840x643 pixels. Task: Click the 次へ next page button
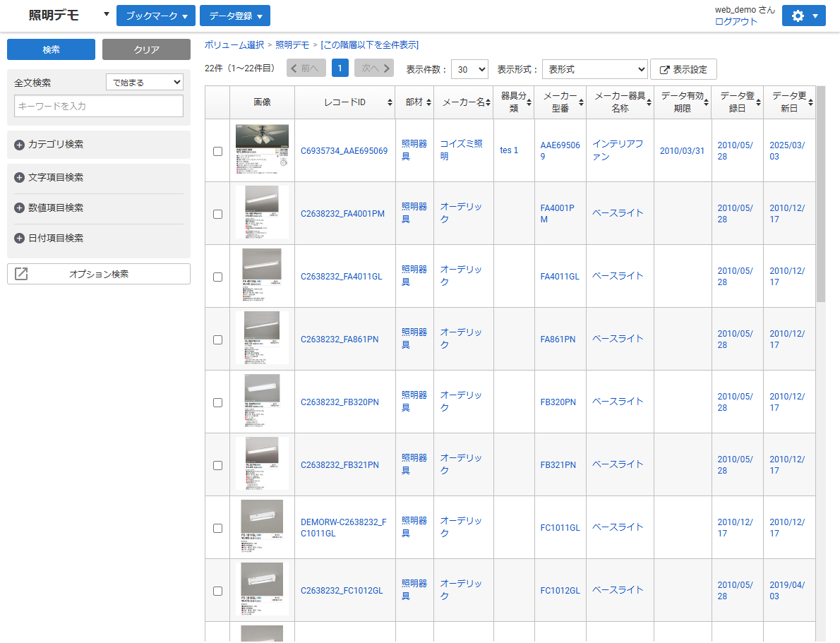(374, 68)
